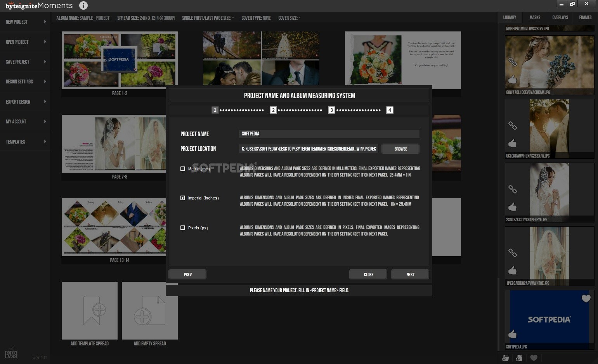Select the Imperial (inches) option
The width and height of the screenshot is (598, 364).
[x=183, y=198]
